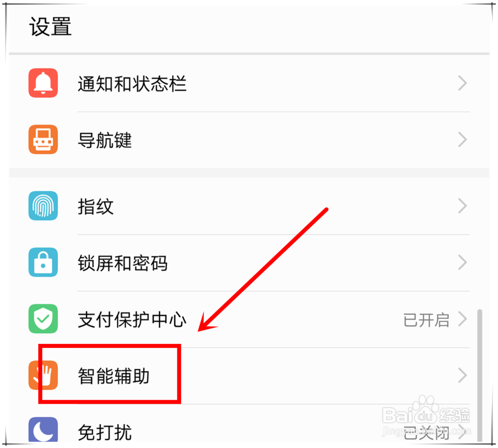Image resolution: width=498 pixels, height=448 pixels.
Task: Open 智能辅助 menu item
Action: point(249,376)
